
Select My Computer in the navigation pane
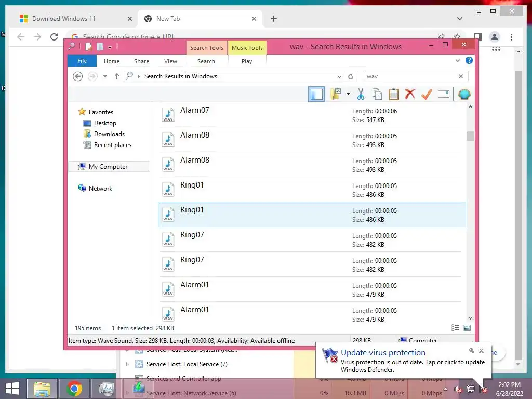pos(108,167)
